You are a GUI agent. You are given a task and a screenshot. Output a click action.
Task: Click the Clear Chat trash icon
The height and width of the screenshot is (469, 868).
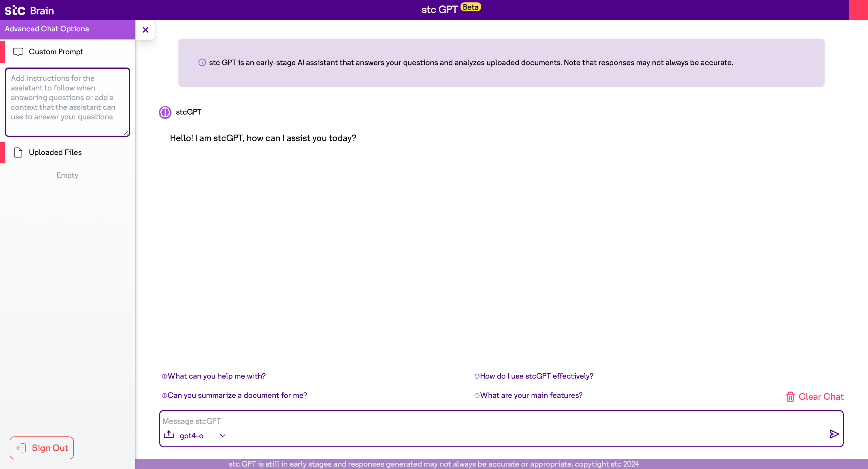coord(790,396)
